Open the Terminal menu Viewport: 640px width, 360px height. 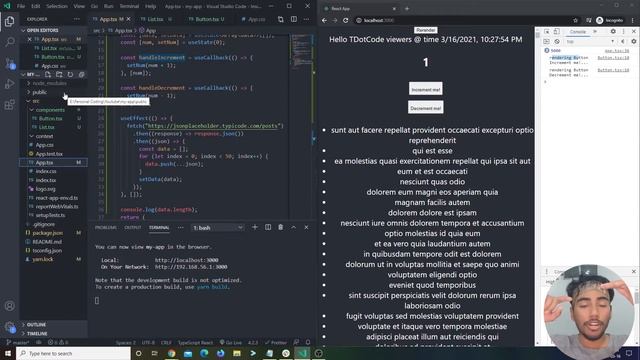[x=129, y=6]
